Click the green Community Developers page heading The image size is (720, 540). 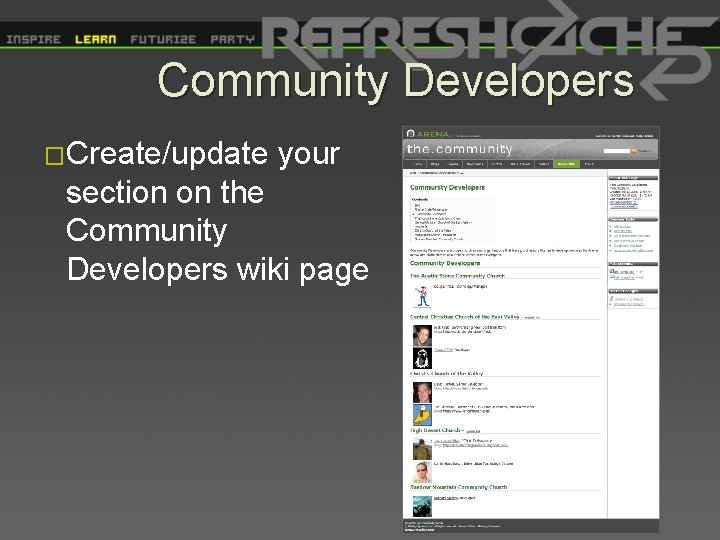(x=447, y=187)
